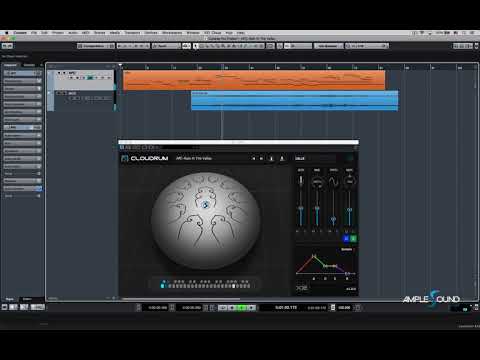The image size is (480, 360).
Task: Select the orange MIDI clip in the timeline
Action: coord(254,80)
